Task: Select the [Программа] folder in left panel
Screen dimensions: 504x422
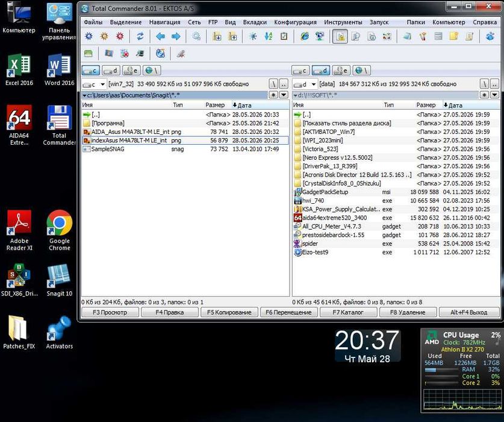Action: (185, 124)
